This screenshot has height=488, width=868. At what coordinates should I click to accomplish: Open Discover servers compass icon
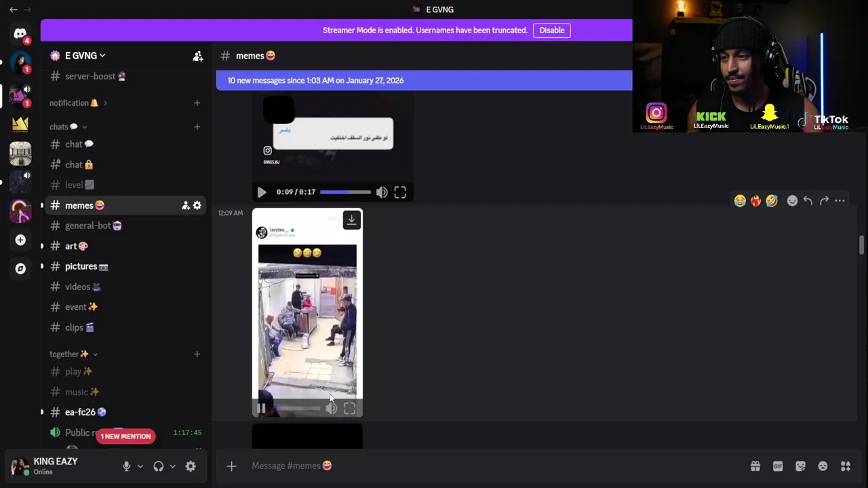(20, 268)
